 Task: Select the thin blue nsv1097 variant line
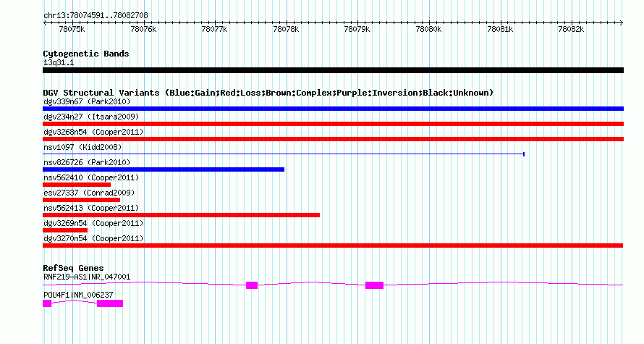[x=284, y=154]
